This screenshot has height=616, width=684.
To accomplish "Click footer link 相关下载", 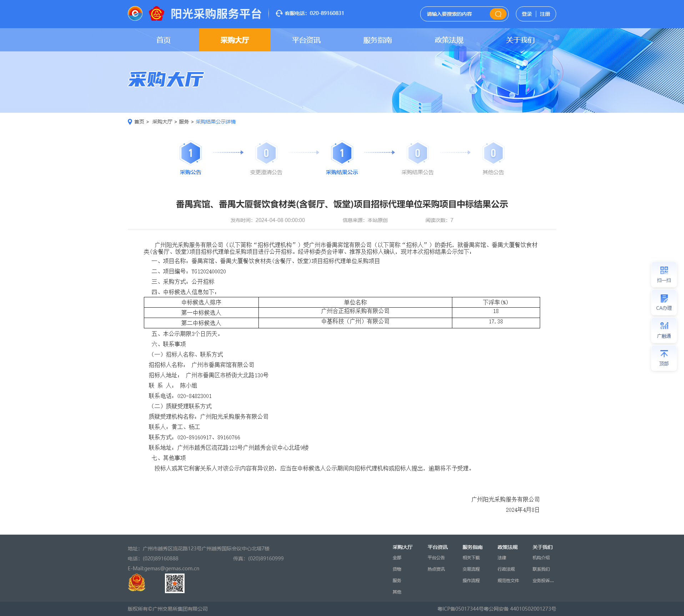I will [471, 558].
